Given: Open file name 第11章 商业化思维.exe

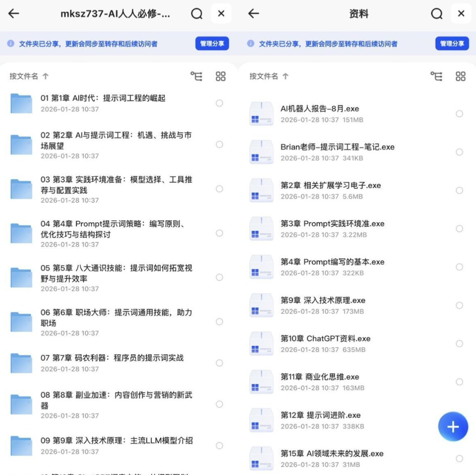Looking at the screenshot, I should click(x=319, y=377).
